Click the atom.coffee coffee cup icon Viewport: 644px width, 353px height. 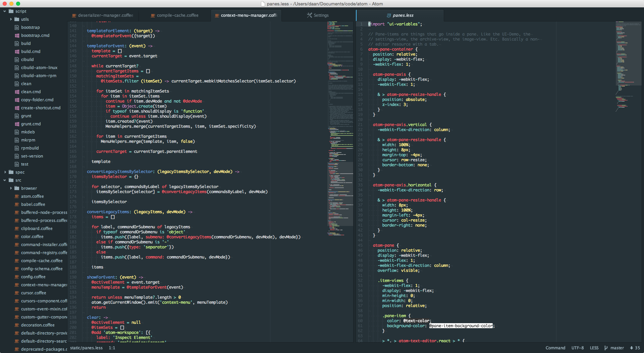pyautogui.click(x=17, y=196)
